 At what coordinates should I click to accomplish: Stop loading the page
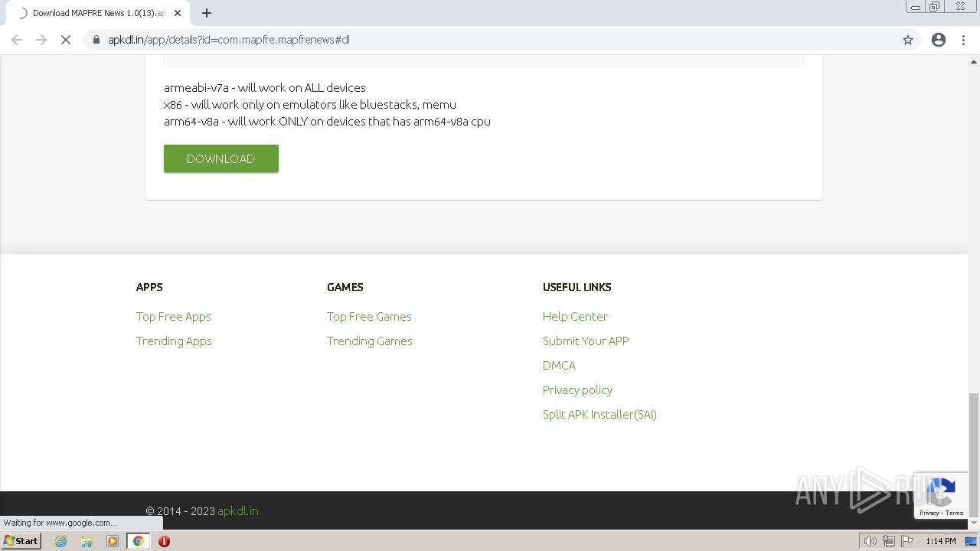coord(66,40)
